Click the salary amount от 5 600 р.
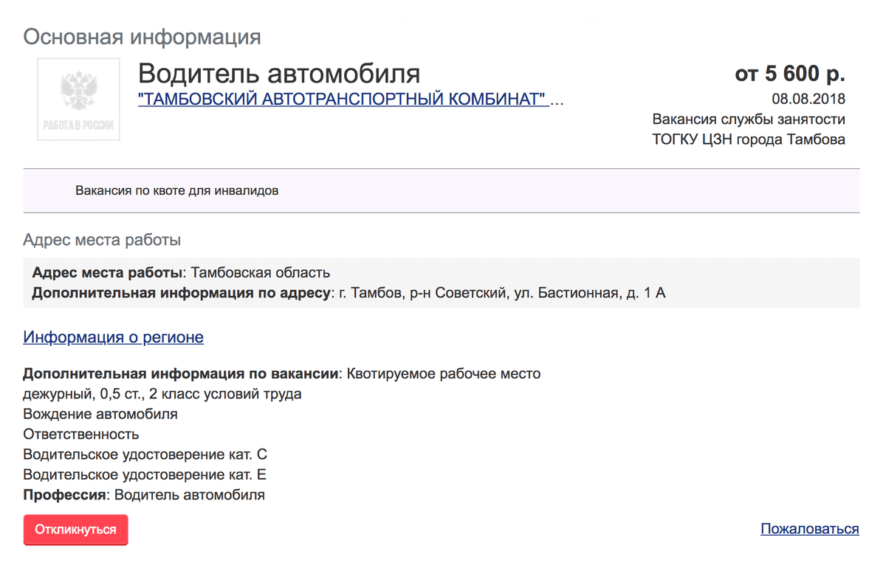 [x=789, y=74]
